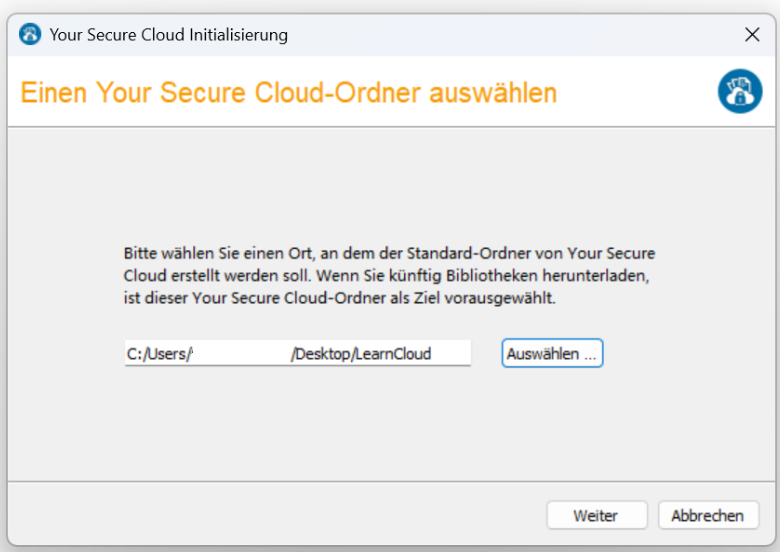The image size is (780, 552).
Task: Click the empty gray area above the description
Action: click(x=390, y=184)
